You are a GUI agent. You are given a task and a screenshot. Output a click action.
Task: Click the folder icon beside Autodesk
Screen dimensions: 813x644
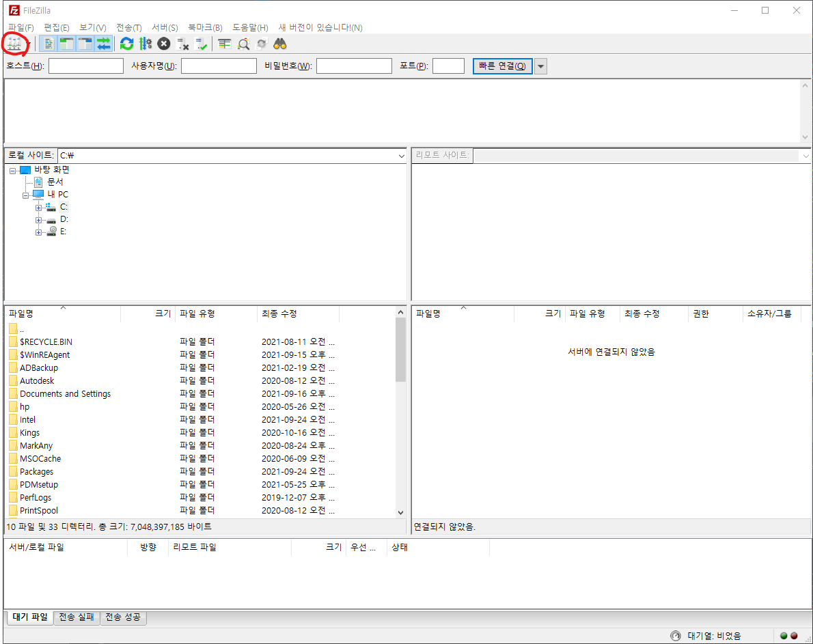(13, 381)
